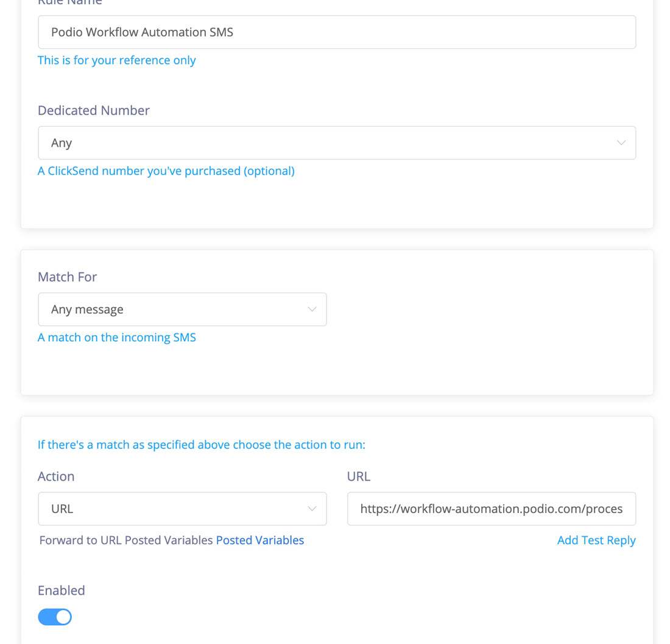The image size is (670, 644).
Task: Click the 'Any message' value in Match For
Action: coord(87,309)
